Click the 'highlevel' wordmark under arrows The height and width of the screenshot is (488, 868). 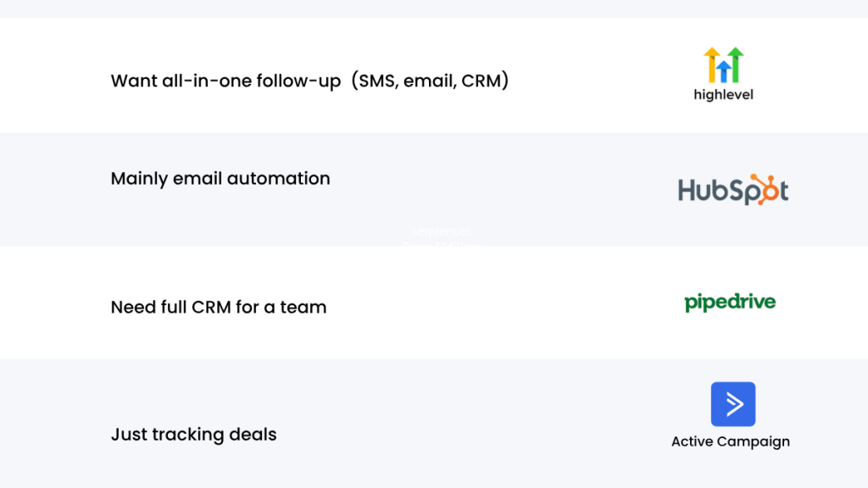coord(723,95)
